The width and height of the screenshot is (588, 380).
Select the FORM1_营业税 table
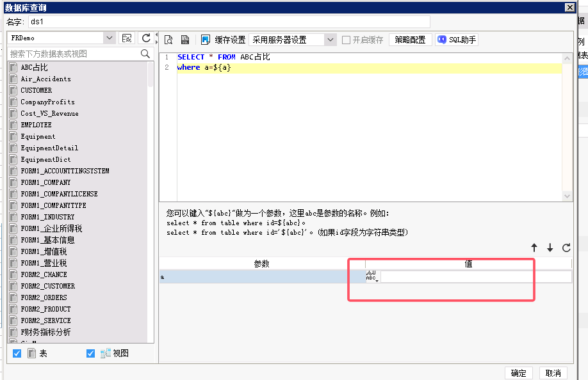[78, 263]
